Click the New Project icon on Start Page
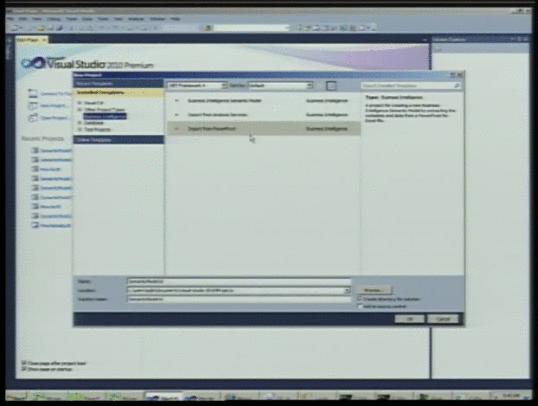538x406 pixels. click(33, 106)
